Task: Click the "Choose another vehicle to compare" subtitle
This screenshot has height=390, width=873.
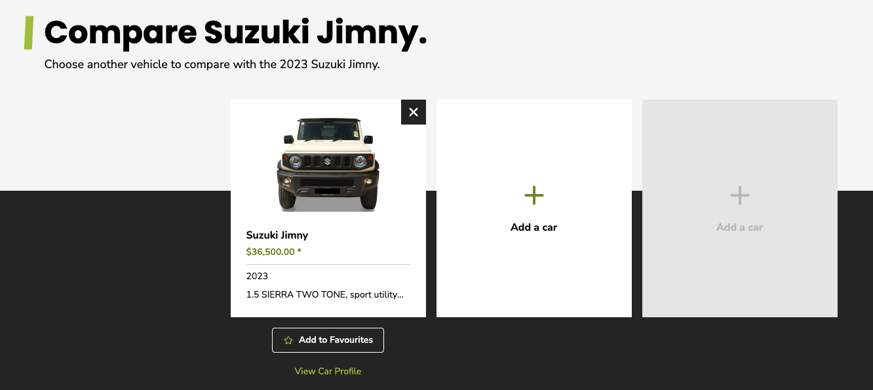Action: pos(212,64)
